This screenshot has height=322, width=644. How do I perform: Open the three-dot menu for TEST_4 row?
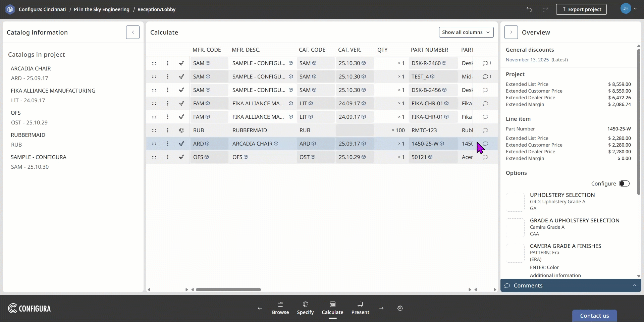click(x=168, y=76)
